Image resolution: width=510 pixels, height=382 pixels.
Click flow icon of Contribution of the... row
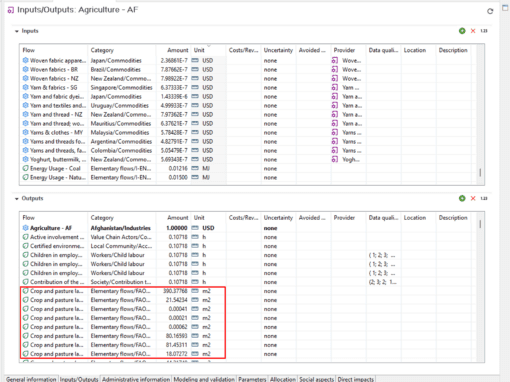(25, 282)
